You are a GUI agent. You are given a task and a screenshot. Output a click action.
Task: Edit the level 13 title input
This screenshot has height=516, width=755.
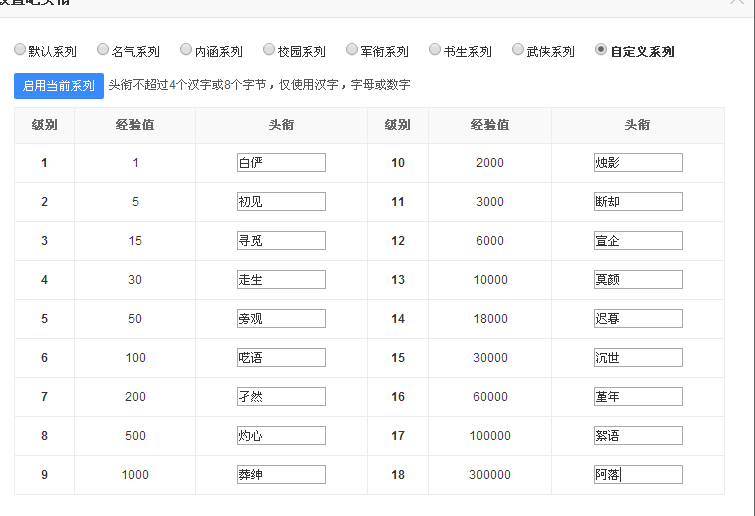coord(638,279)
